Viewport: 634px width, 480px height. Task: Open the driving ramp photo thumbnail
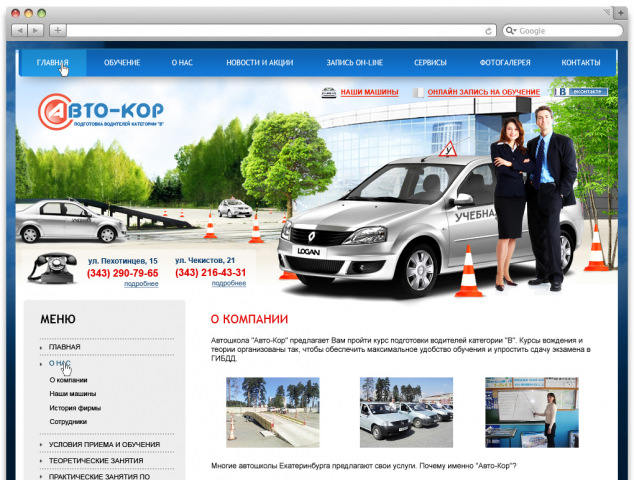point(273,412)
